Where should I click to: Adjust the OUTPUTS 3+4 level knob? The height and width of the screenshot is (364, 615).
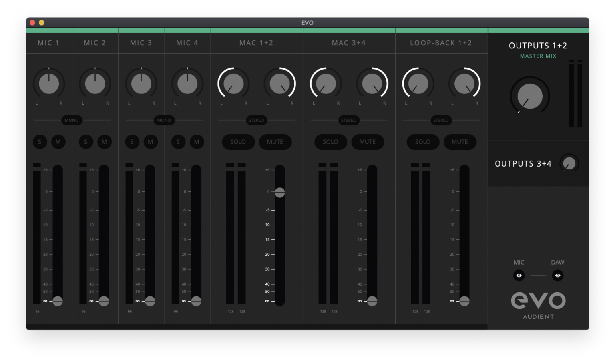pyautogui.click(x=569, y=163)
